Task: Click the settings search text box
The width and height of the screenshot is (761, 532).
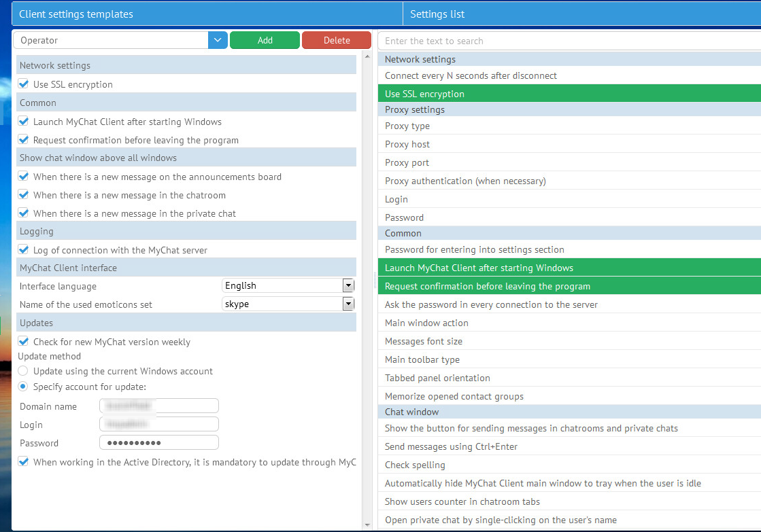Action: [x=569, y=41]
